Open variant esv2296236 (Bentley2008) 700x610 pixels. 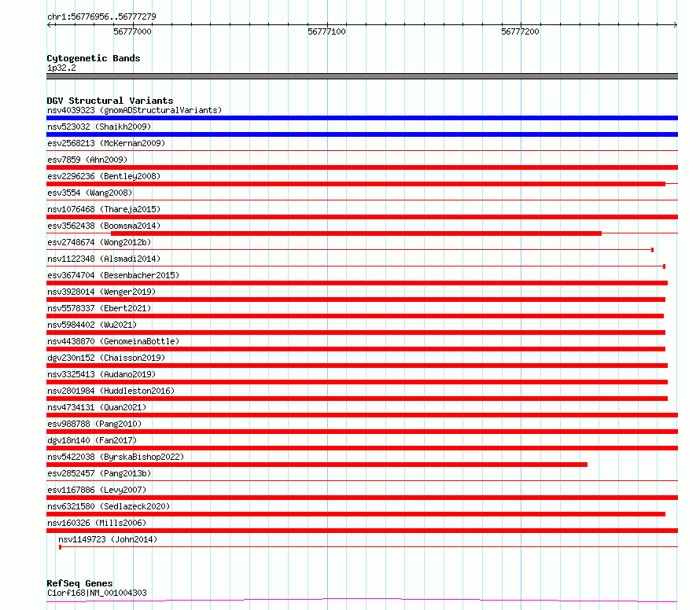pyautogui.click(x=104, y=176)
